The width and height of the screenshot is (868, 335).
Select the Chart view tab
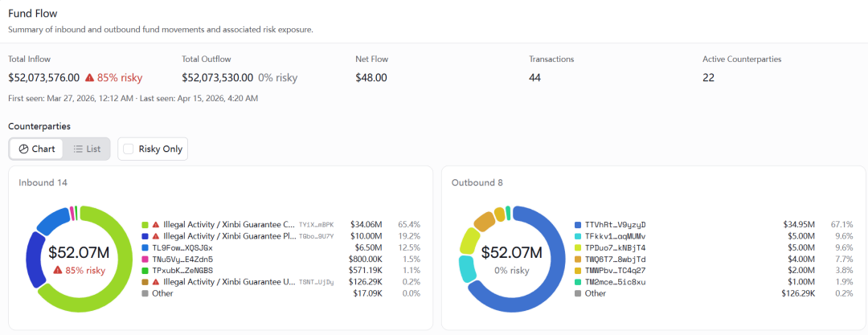click(x=36, y=149)
